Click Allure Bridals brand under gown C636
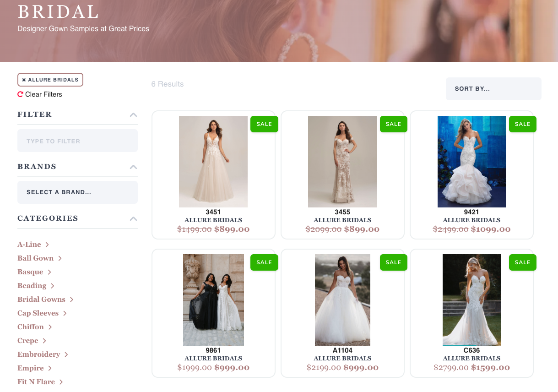Screen dimensions: 558x392 [472, 359]
